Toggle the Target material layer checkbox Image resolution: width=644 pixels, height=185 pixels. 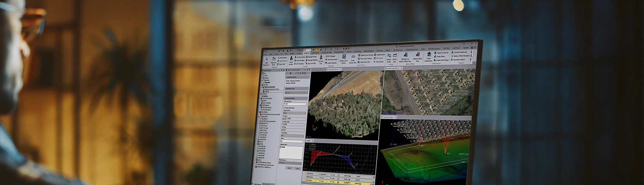pyautogui.click(x=283, y=108)
